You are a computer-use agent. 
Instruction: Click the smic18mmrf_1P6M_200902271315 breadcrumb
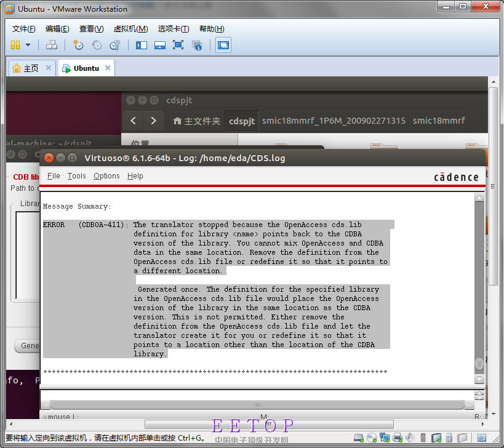coord(334,121)
